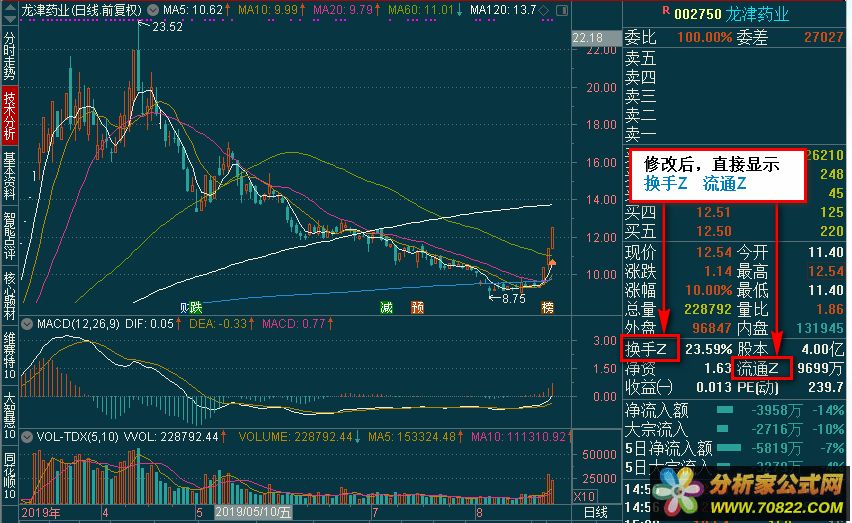Click the 总量 228792 value
The height and width of the screenshot is (523, 852).
708,309
